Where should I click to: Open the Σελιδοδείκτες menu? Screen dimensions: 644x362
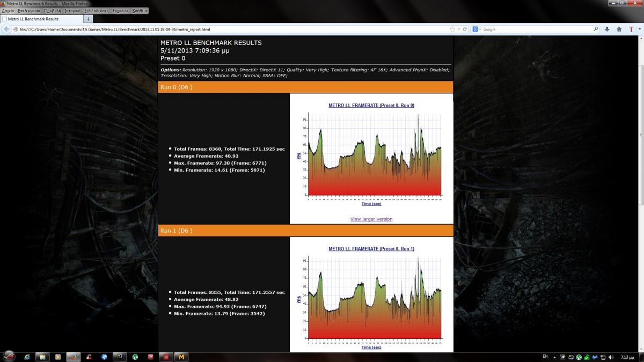tap(96, 11)
